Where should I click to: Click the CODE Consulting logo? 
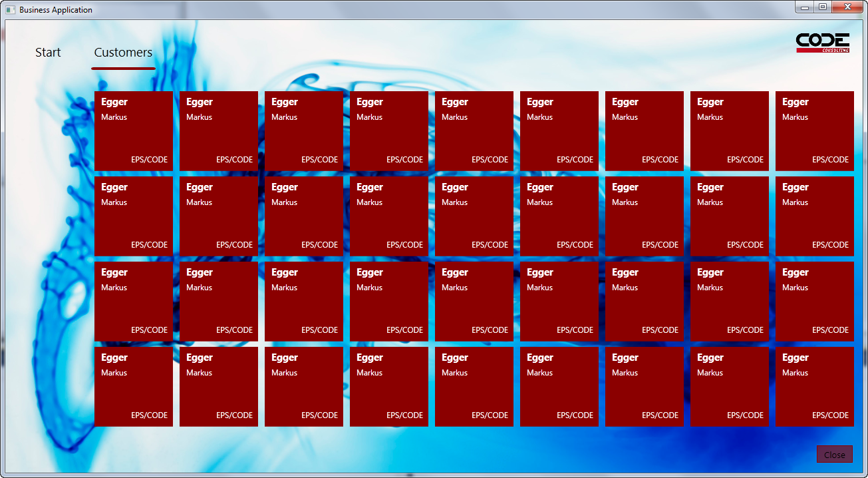(x=823, y=43)
